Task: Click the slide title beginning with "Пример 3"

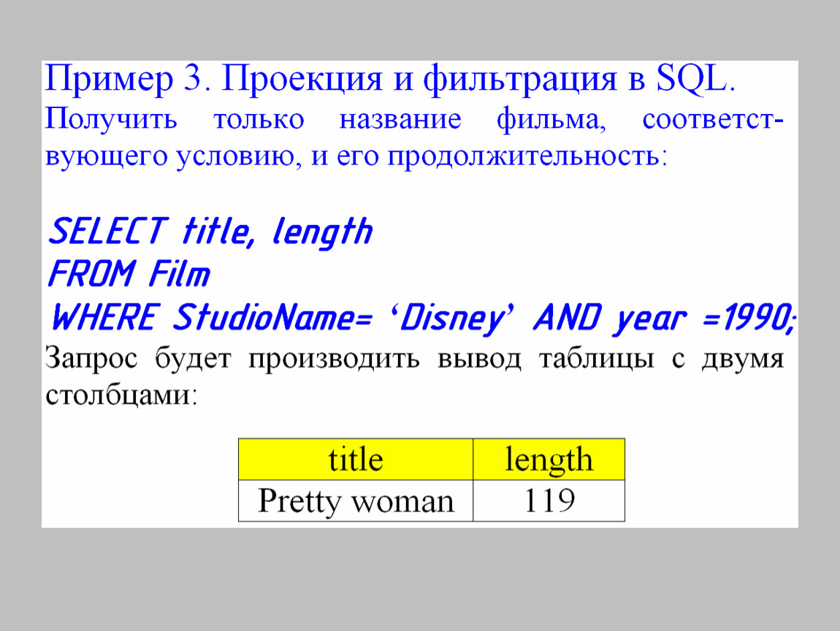Action: 391,80
